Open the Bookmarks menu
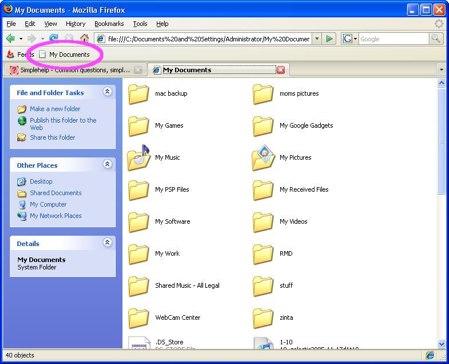The image size is (449, 364). point(109,24)
